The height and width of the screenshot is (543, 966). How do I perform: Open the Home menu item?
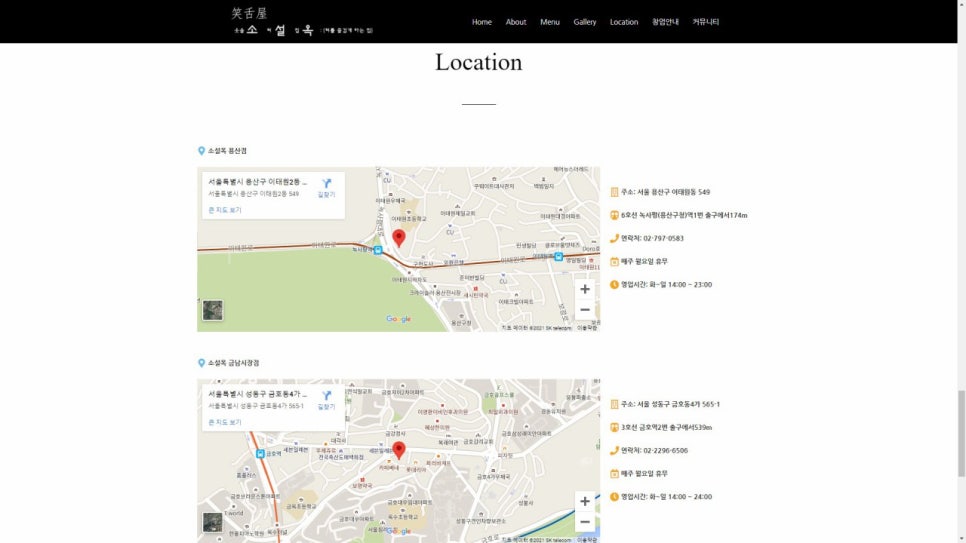(482, 22)
